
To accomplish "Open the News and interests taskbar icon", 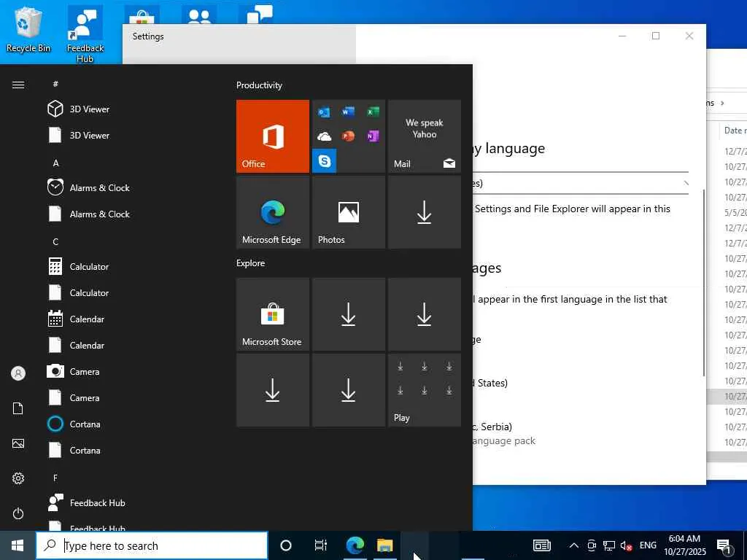I will [x=542, y=545].
